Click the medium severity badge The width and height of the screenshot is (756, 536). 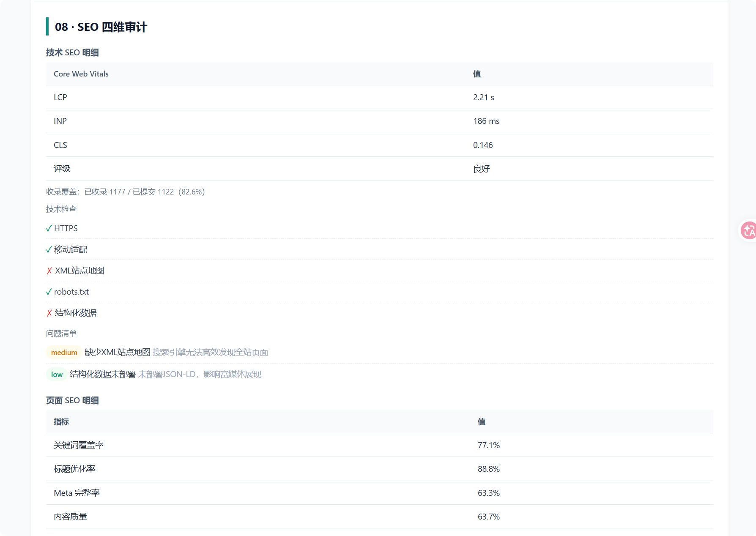(x=64, y=353)
